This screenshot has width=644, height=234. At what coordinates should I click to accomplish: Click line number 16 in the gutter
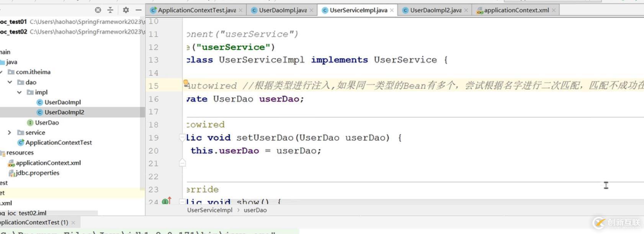tap(154, 99)
